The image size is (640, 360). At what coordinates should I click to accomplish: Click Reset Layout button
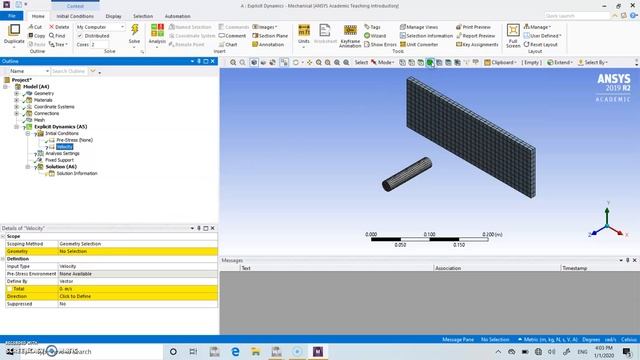540,44
